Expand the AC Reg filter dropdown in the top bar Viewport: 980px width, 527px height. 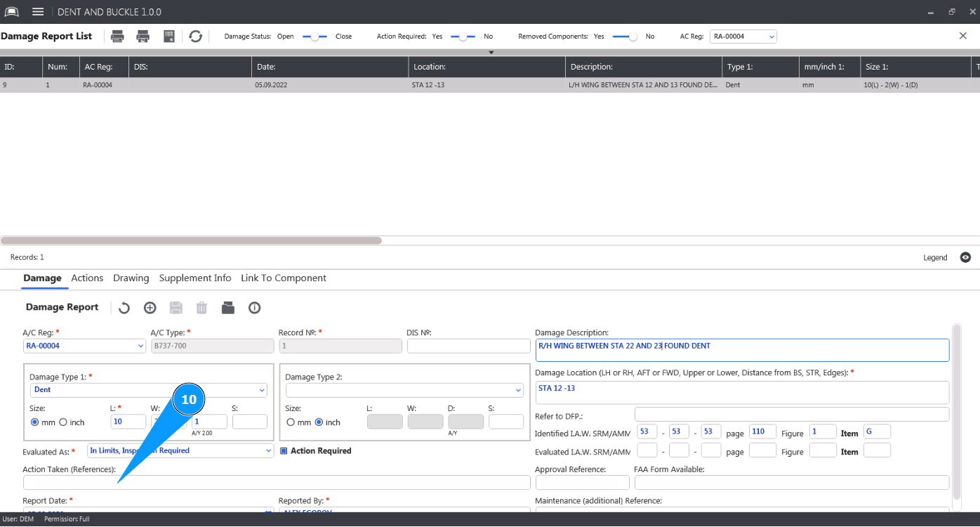click(771, 37)
